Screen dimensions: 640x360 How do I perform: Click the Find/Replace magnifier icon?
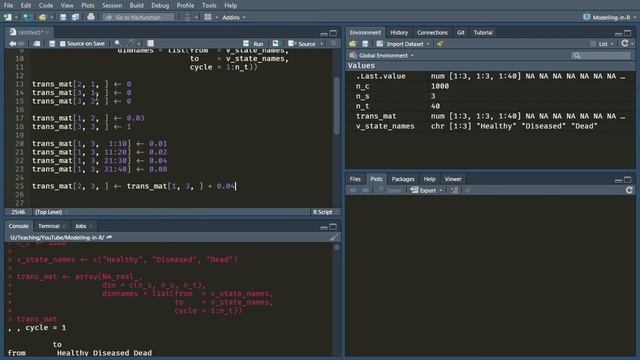point(118,43)
